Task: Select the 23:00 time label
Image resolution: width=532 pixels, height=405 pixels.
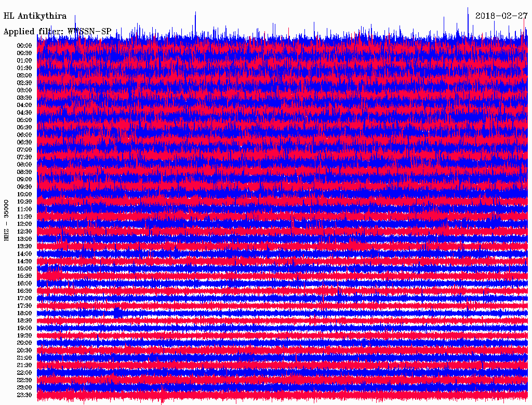Action: click(24, 387)
